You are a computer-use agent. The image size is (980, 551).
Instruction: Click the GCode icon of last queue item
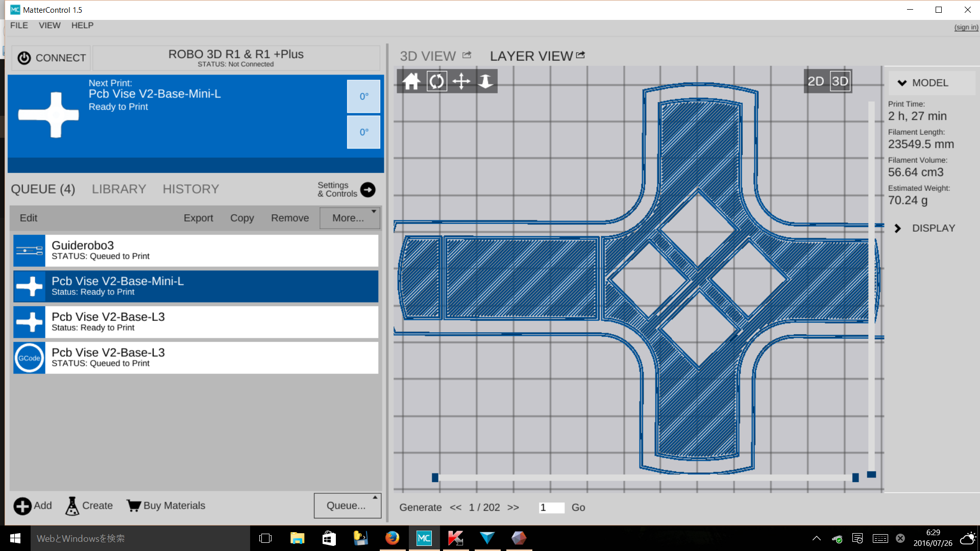coord(29,358)
